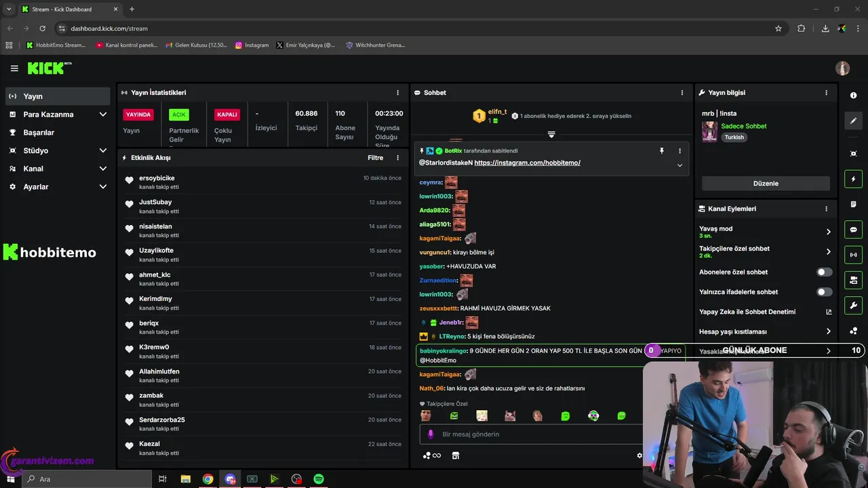Toggle Abonelere özel sohbet switch
Viewport: 868px width, 488px height.
[824, 272]
